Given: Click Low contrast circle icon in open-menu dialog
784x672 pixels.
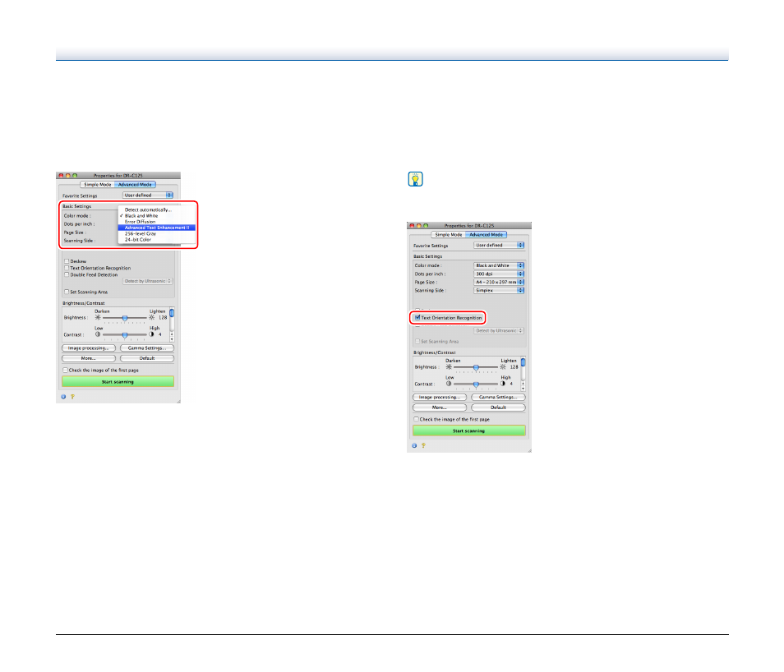Looking at the screenshot, I should click(98, 334).
